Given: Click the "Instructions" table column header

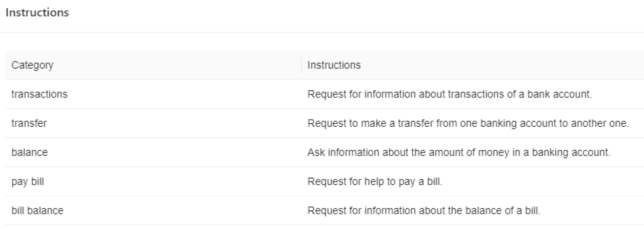Looking at the screenshot, I should [x=334, y=65].
